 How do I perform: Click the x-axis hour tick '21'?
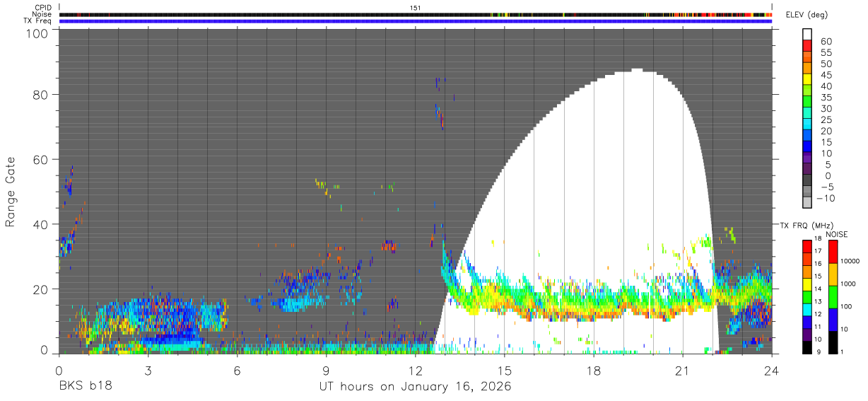[x=683, y=371]
